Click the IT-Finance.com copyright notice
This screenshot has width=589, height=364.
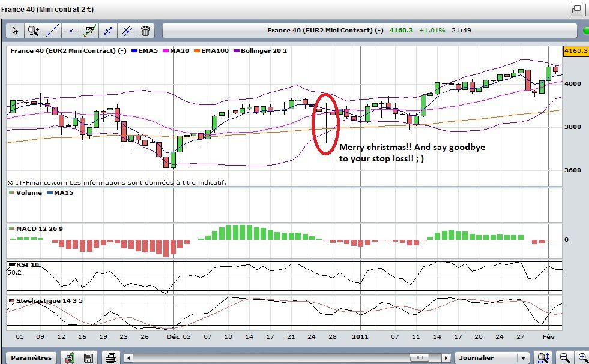coord(117,183)
